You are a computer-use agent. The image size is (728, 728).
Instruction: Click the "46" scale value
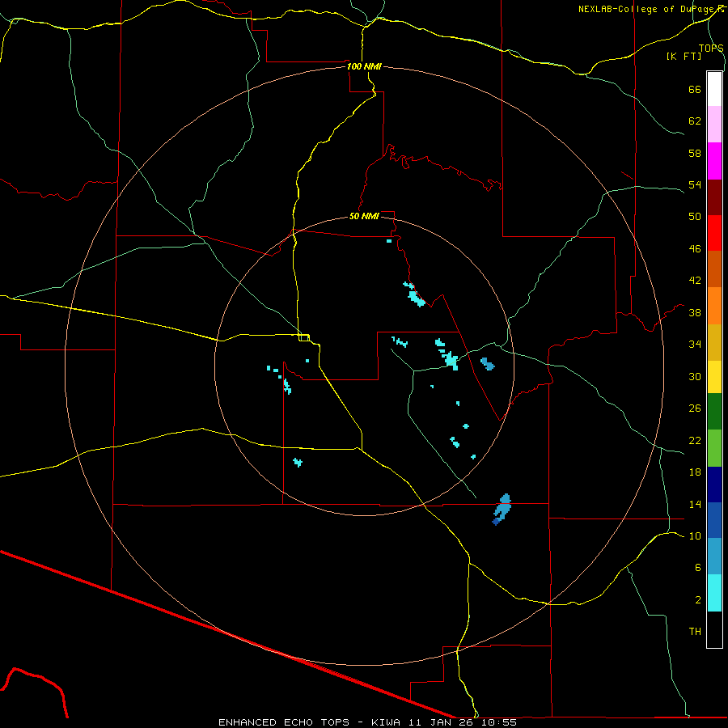tap(695, 249)
